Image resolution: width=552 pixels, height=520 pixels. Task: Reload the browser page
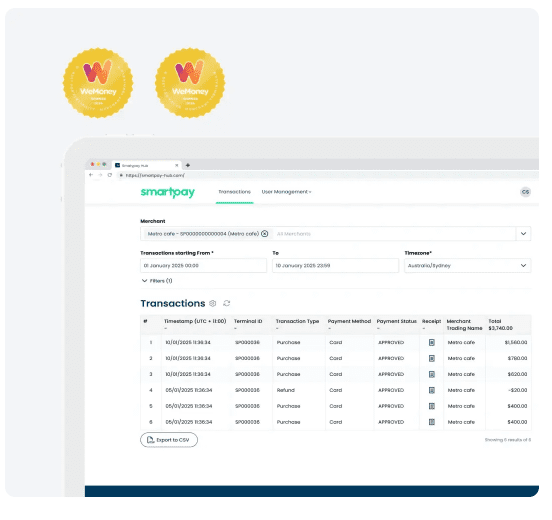(110, 175)
